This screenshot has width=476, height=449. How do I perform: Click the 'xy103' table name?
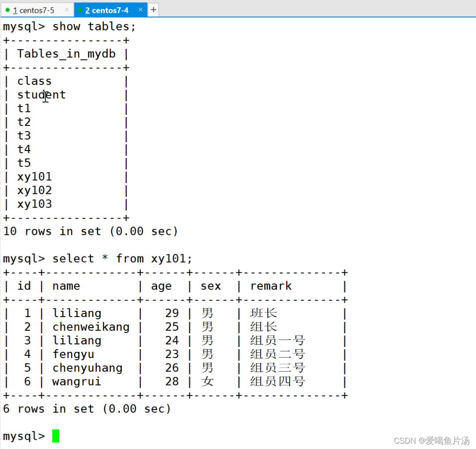pyautogui.click(x=34, y=204)
